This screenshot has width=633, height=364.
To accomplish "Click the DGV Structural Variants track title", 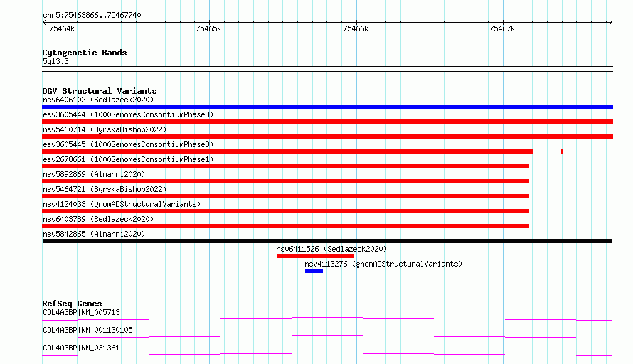I will (100, 91).
